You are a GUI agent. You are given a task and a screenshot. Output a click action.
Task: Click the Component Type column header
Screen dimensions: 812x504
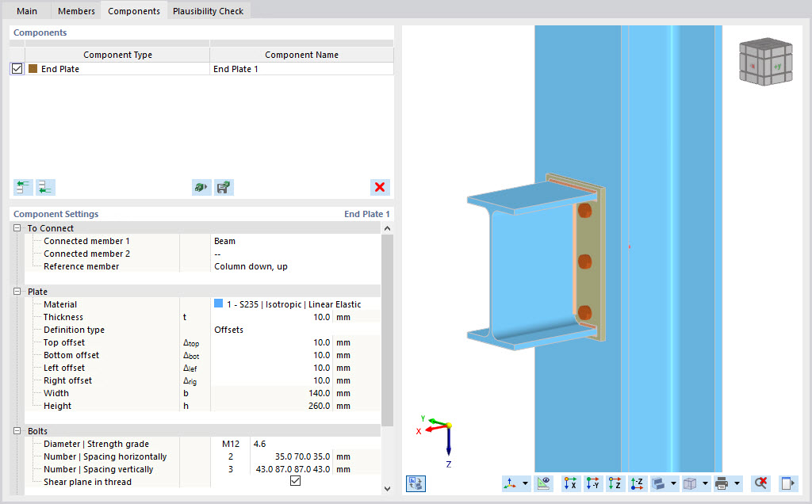click(117, 55)
